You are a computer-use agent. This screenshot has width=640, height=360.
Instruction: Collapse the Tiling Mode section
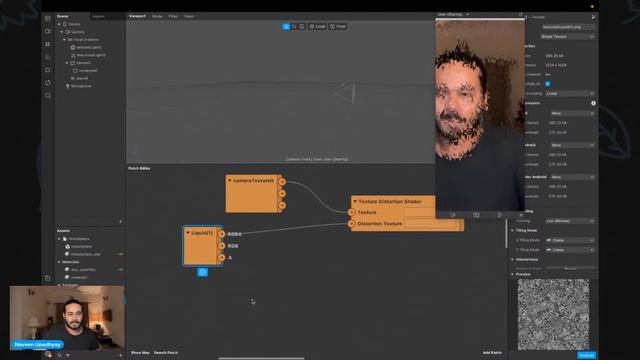coord(513,231)
